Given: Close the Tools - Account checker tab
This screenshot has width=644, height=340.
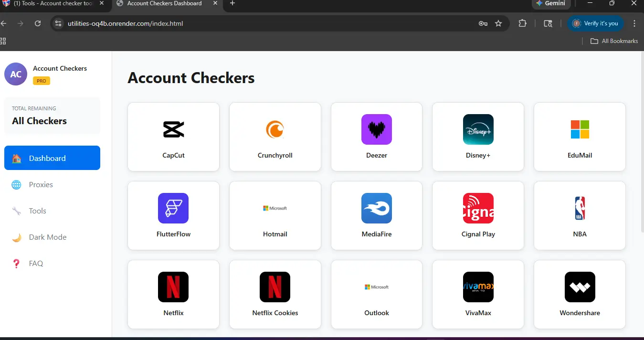Looking at the screenshot, I should (x=102, y=3).
